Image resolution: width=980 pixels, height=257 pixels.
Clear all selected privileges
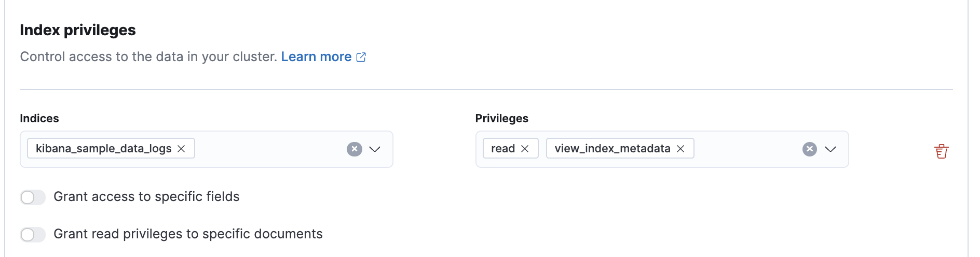tap(810, 149)
